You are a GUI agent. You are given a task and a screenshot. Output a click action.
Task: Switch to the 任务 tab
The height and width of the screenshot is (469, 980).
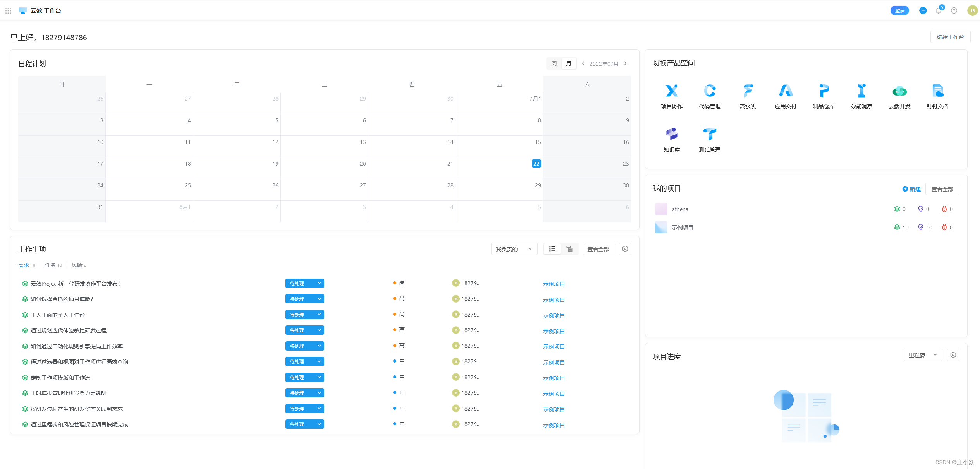pos(50,265)
